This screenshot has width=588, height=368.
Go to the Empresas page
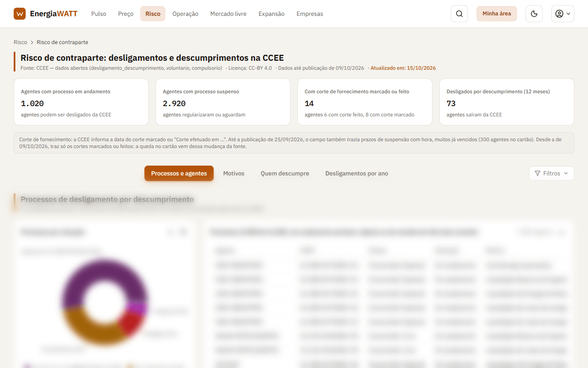(x=310, y=14)
